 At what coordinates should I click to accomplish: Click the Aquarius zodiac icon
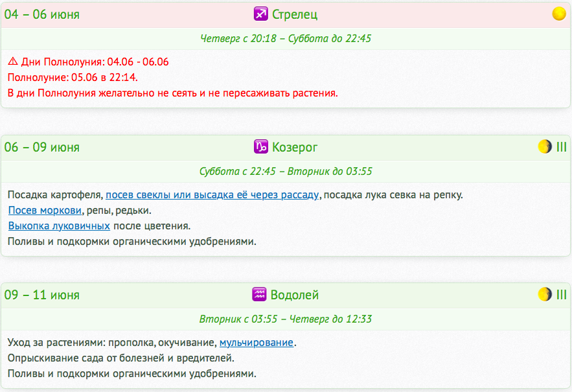259,295
